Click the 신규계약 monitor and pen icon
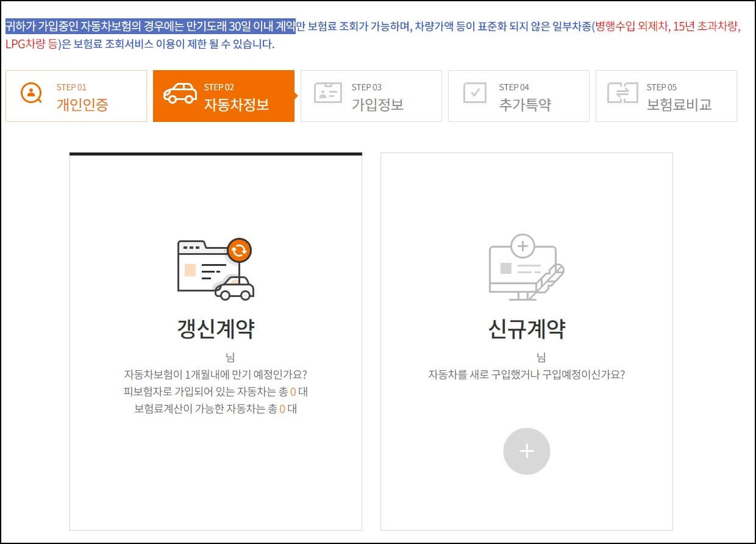The width and height of the screenshot is (756, 544). click(x=526, y=267)
